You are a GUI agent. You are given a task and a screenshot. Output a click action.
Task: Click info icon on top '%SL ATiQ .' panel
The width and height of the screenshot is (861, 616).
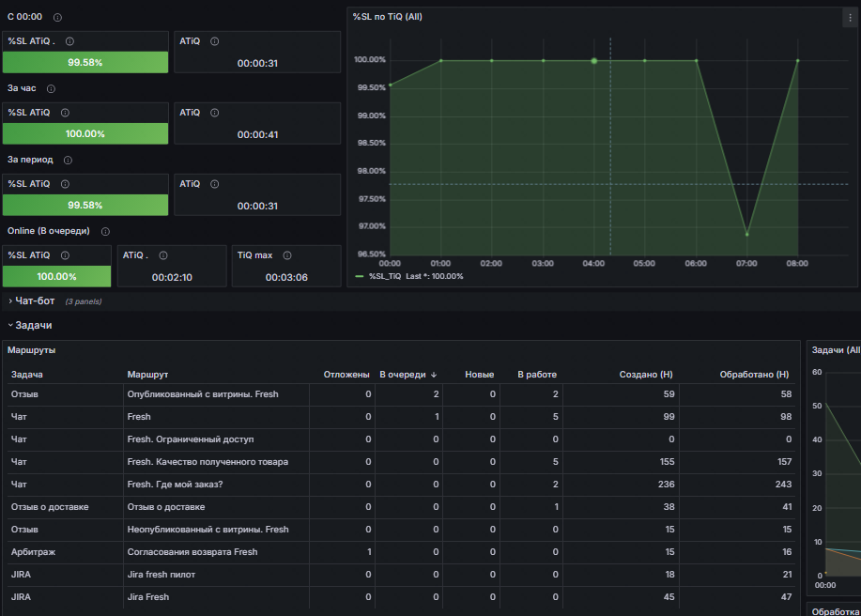(69, 41)
